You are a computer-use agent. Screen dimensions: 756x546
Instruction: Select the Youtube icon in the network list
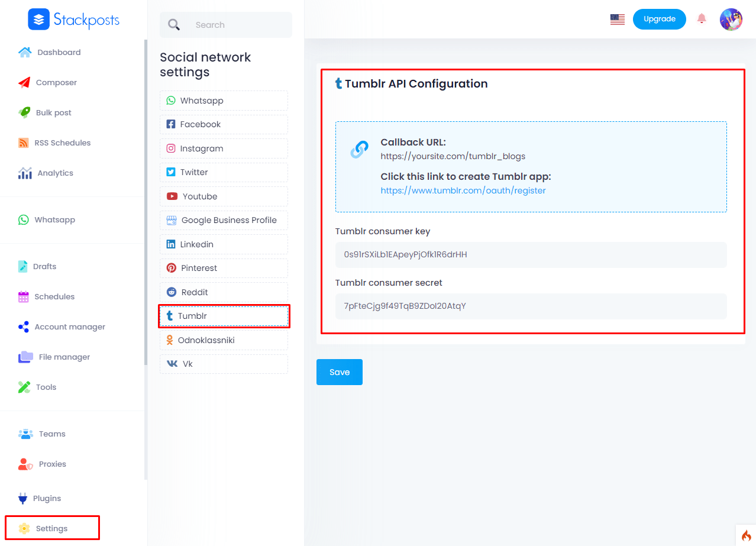(x=172, y=196)
